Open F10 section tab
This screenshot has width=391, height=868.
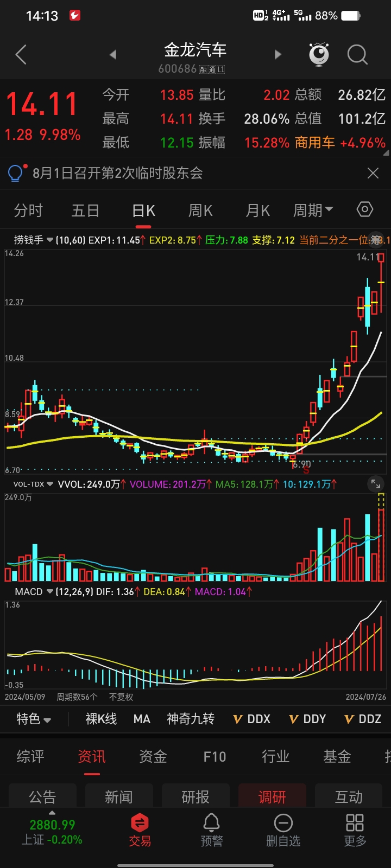point(215,756)
